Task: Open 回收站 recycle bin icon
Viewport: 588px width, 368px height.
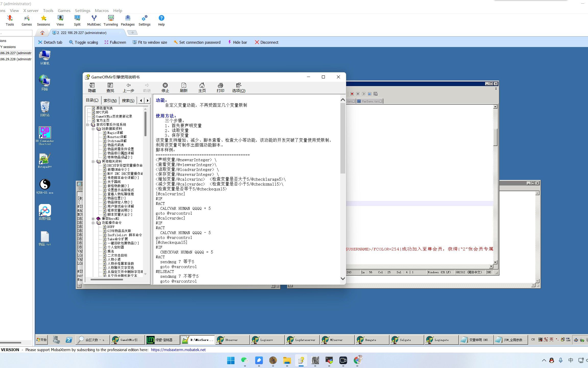Action: coord(45,109)
